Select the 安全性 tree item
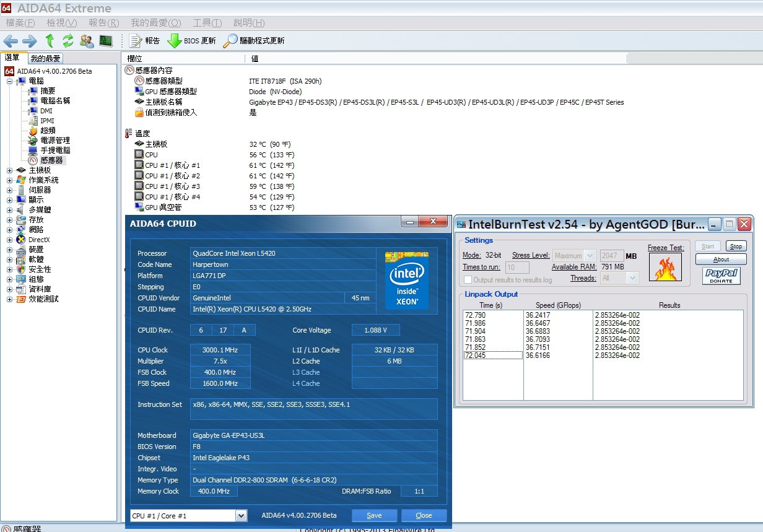This screenshot has height=532, width=763. tap(40, 269)
